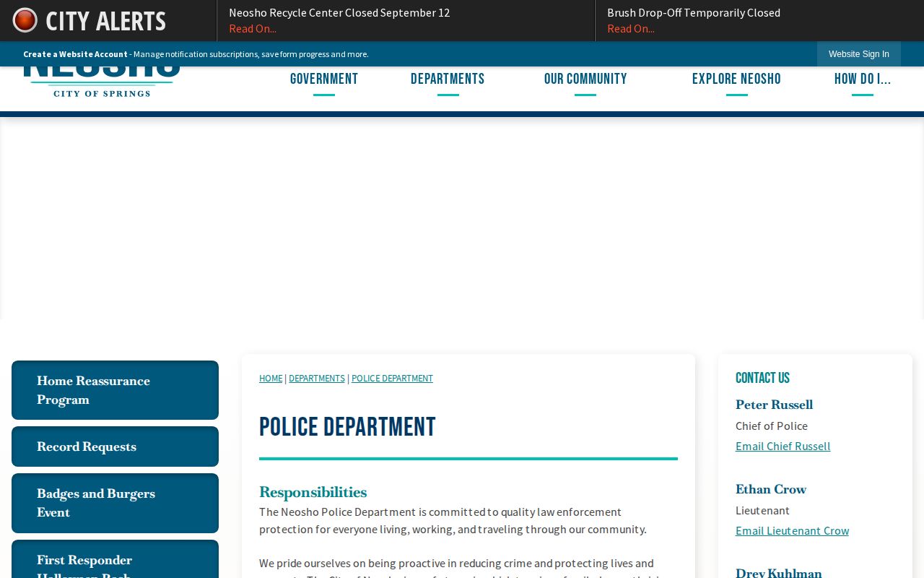This screenshot has height=578, width=924.
Task: Click Police Department breadcrumb link
Action: 392,379
